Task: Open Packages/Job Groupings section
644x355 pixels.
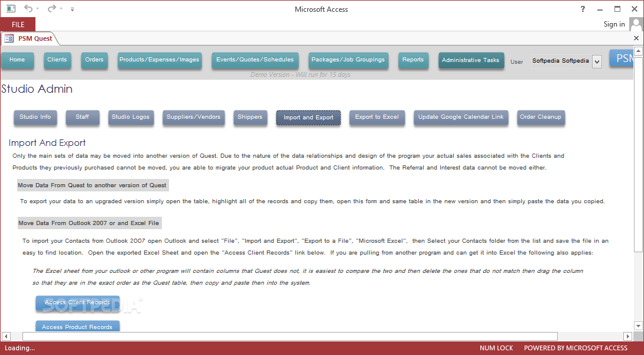Action: coord(348,60)
